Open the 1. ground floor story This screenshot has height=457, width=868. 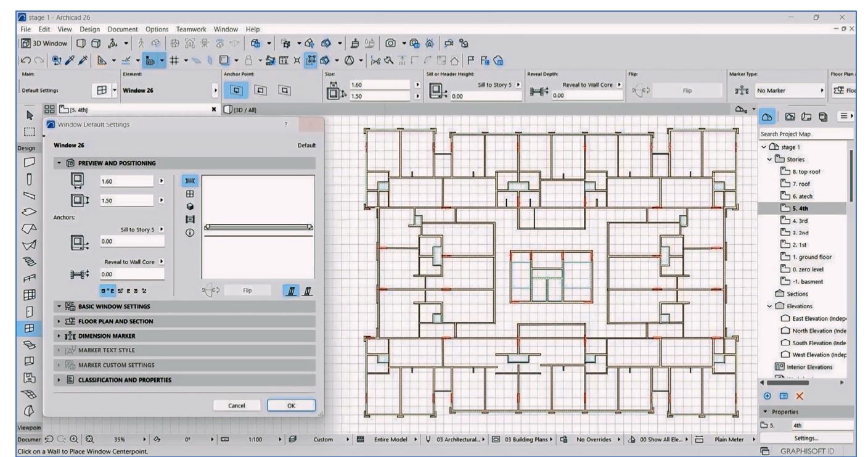point(813,257)
